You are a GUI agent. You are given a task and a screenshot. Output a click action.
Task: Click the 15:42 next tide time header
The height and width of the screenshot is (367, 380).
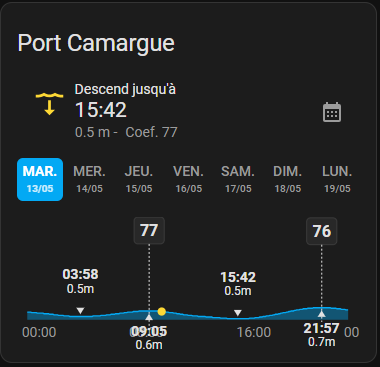pos(101,110)
